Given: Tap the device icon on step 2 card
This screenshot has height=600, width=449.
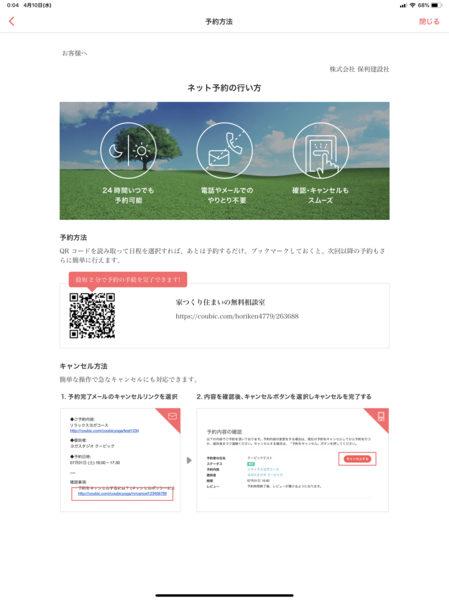Looking at the screenshot, I should [x=381, y=416].
